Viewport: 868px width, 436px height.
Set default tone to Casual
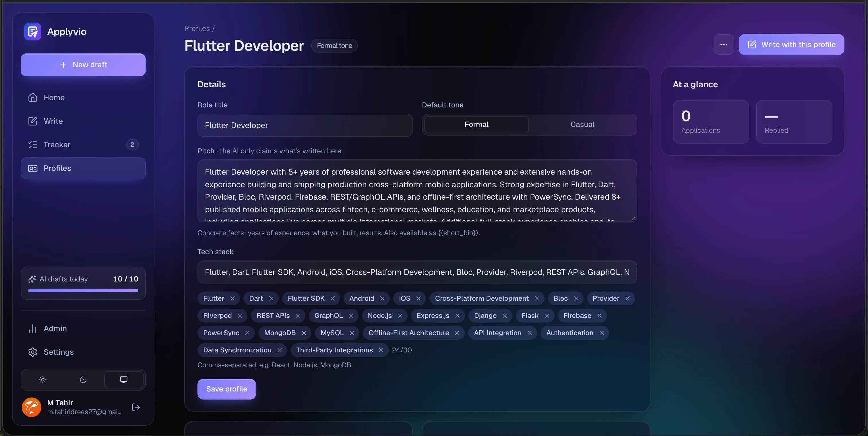pyautogui.click(x=582, y=124)
